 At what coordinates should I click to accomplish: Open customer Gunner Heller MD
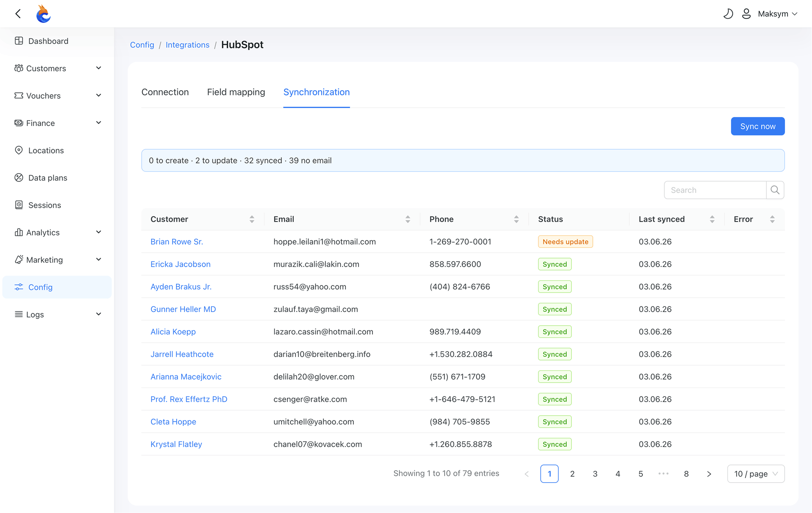pos(183,309)
